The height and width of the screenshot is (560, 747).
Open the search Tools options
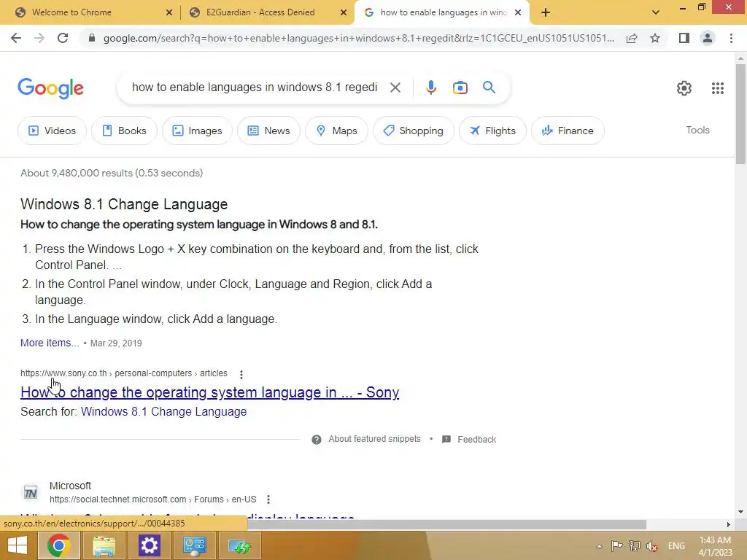(x=697, y=130)
